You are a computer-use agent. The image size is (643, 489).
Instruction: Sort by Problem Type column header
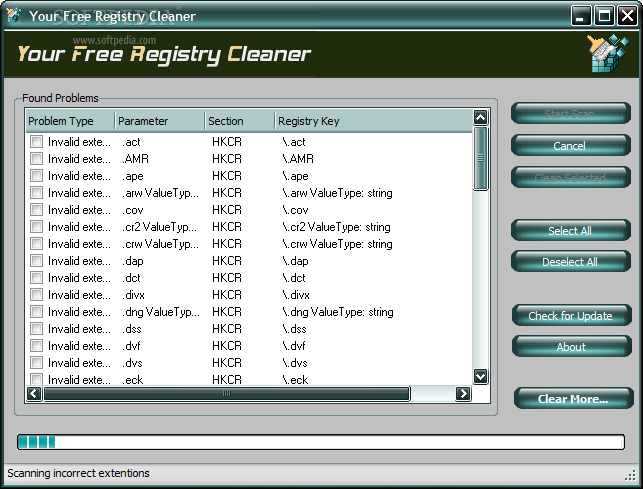click(x=71, y=121)
